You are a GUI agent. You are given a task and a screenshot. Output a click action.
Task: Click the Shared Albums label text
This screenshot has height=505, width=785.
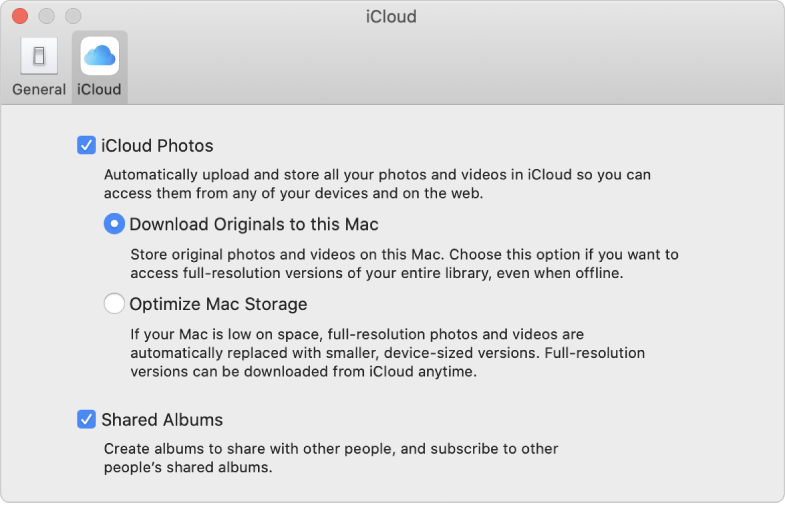(x=162, y=420)
